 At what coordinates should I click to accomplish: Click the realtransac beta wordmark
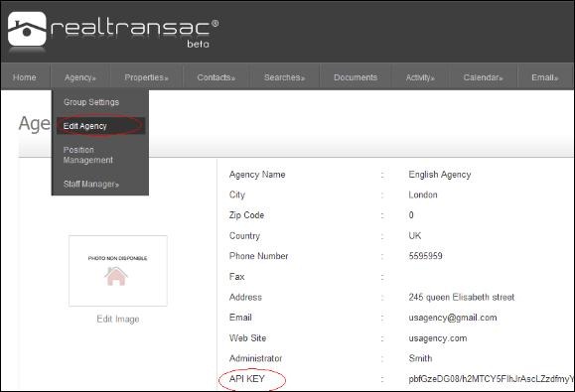(135, 33)
